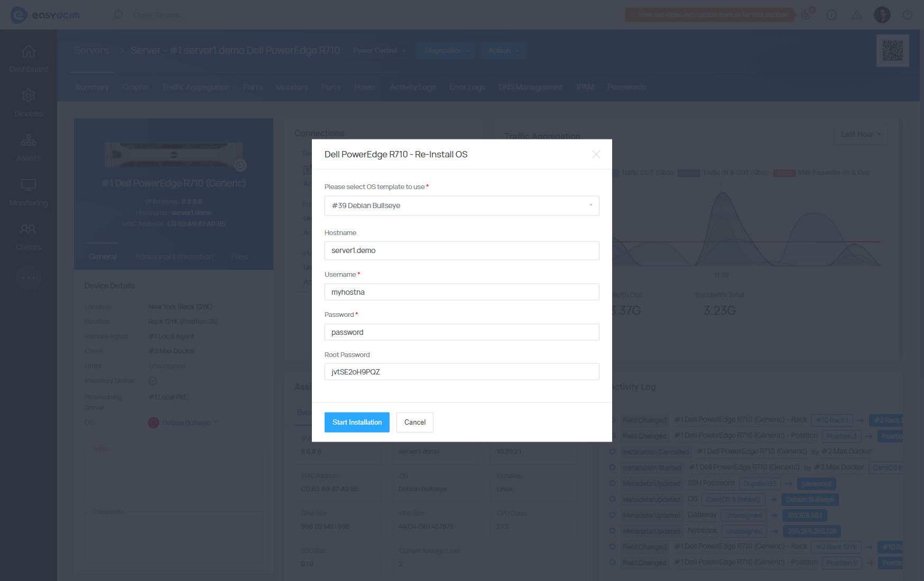This screenshot has width=924, height=581.
Task: Click the Start Installation button
Action: 357,423
